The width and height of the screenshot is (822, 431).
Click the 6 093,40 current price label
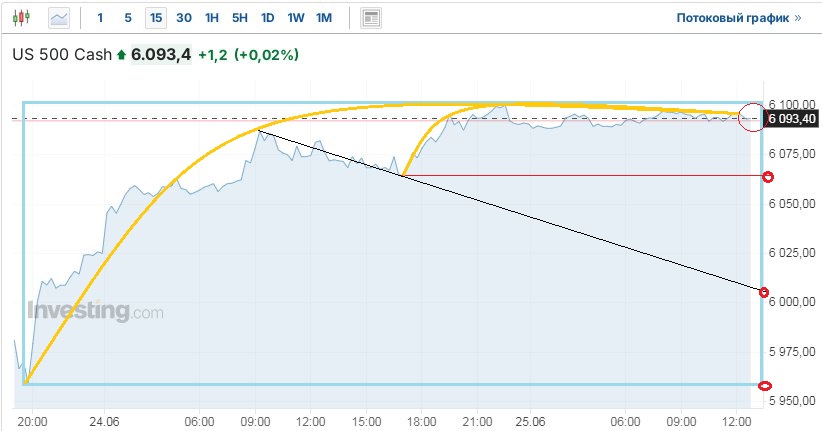791,119
